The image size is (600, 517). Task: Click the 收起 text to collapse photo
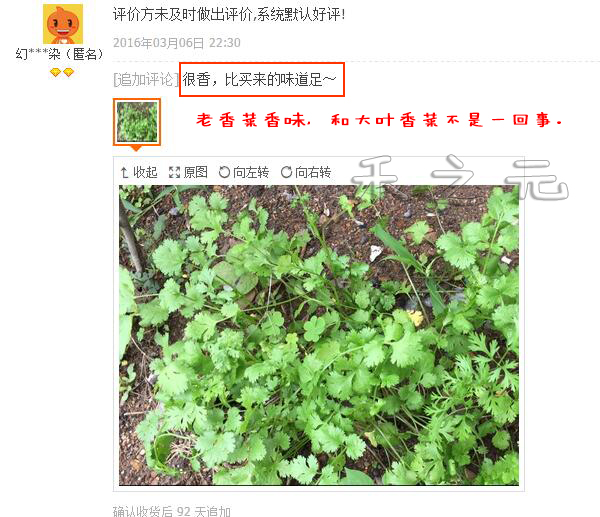(145, 172)
